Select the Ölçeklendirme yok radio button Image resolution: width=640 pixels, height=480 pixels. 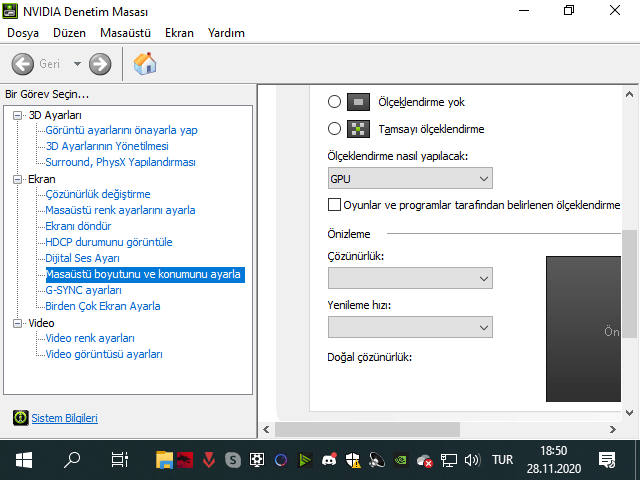(334, 102)
